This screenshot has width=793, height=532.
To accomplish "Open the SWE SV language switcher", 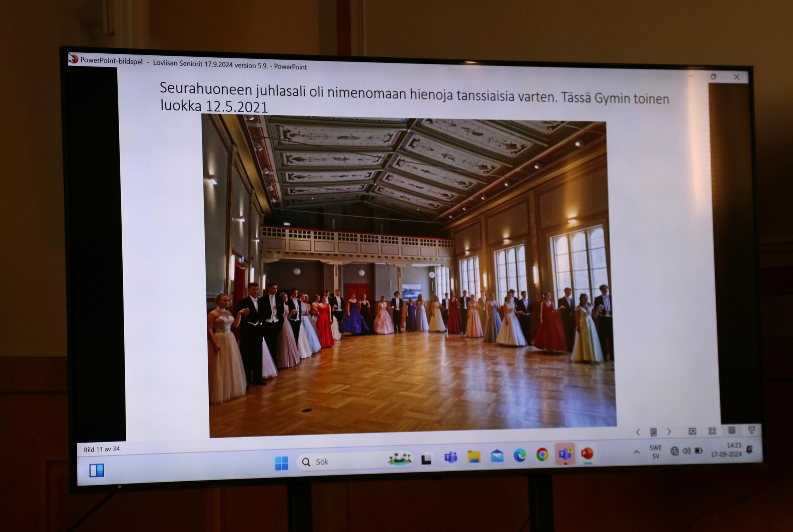I will pos(656,452).
